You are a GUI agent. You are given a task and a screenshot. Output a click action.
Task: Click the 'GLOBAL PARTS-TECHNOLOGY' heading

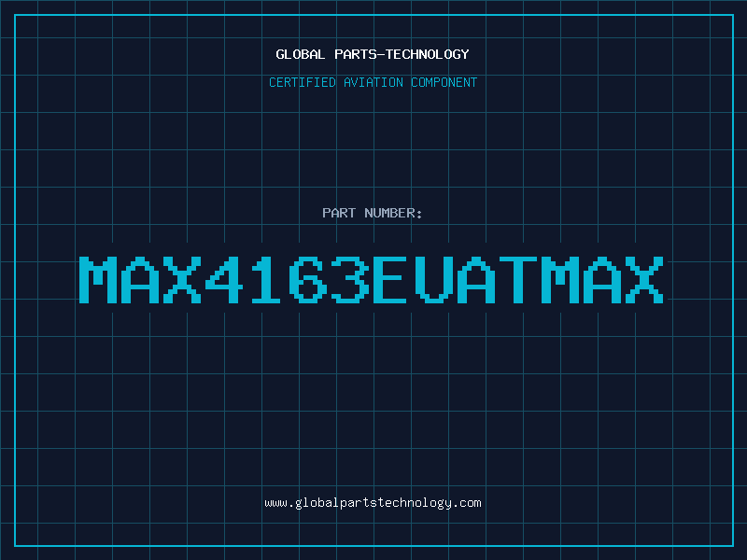click(x=373, y=54)
